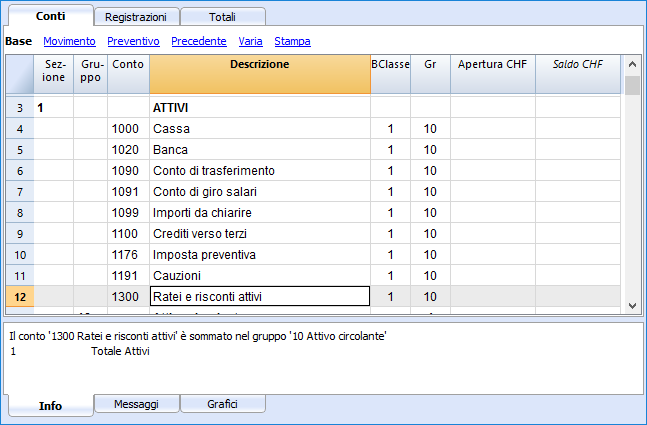Click account number 1100
The width and height of the screenshot is (647, 425).
(x=128, y=234)
